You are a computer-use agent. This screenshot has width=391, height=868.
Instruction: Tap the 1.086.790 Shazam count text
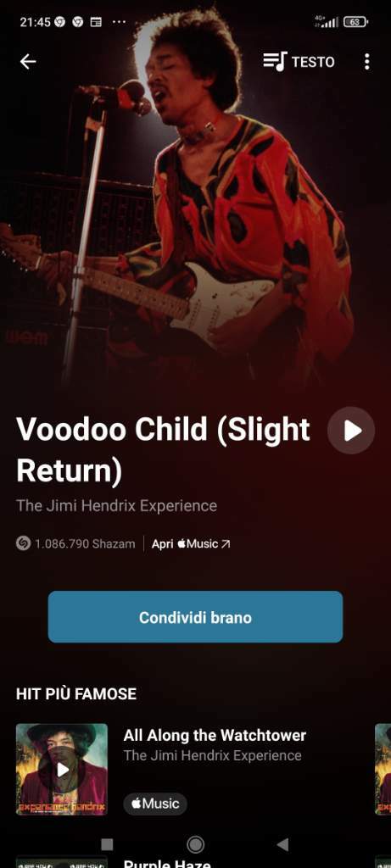(85, 543)
